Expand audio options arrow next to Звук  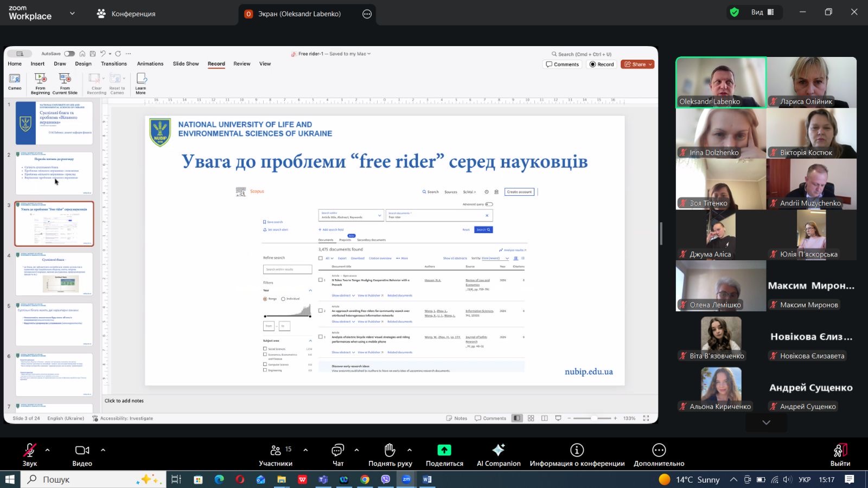(x=48, y=450)
